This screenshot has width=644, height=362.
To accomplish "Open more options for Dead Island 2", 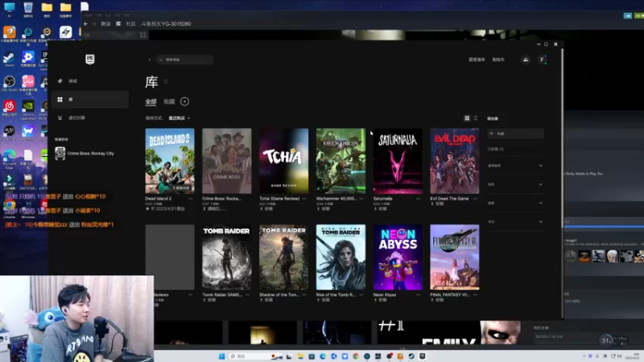I will point(191,198).
